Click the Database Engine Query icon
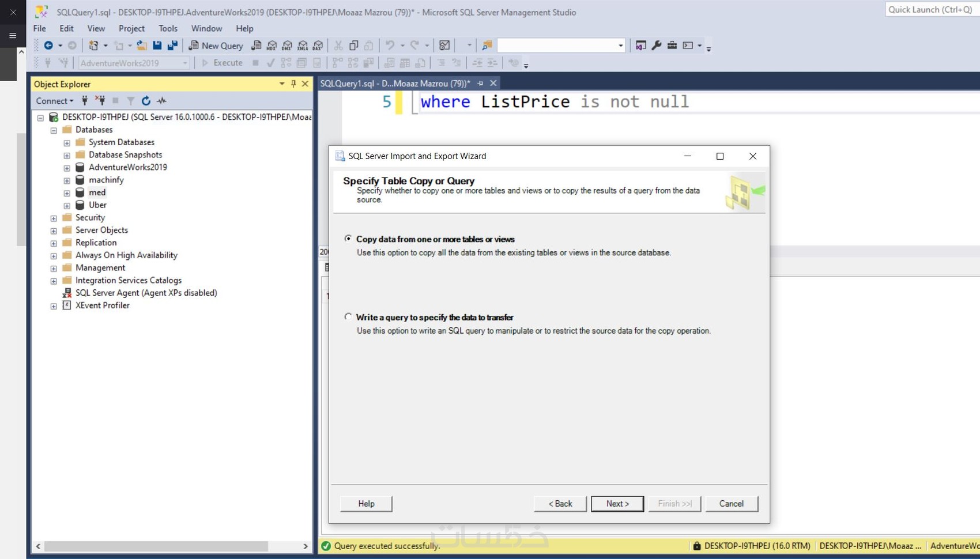 coord(257,46)
